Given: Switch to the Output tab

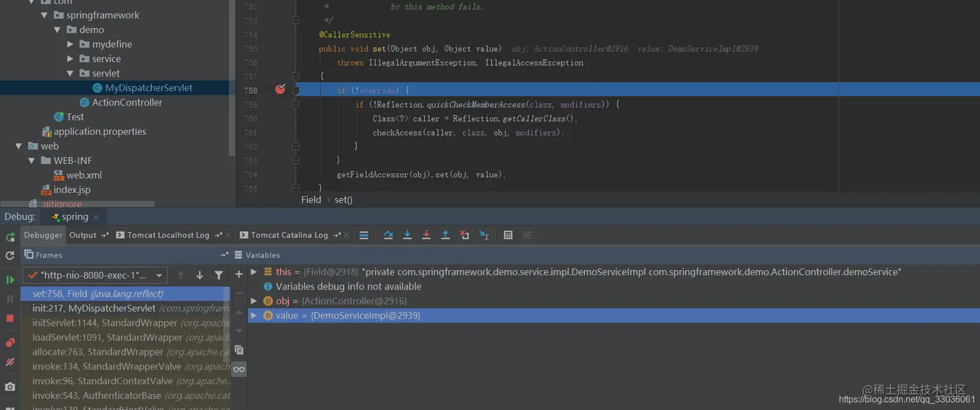Looking at the screenshot, I should pyautogui.click(x=83, y=235).
